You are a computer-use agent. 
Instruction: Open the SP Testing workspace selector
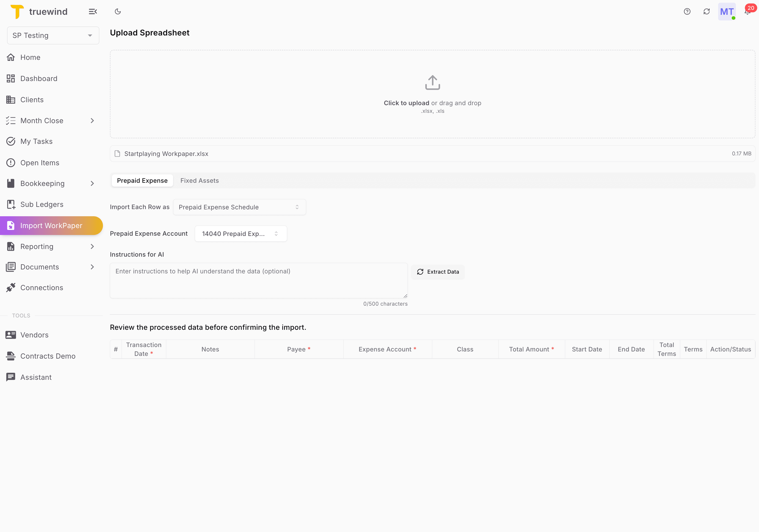52,35
